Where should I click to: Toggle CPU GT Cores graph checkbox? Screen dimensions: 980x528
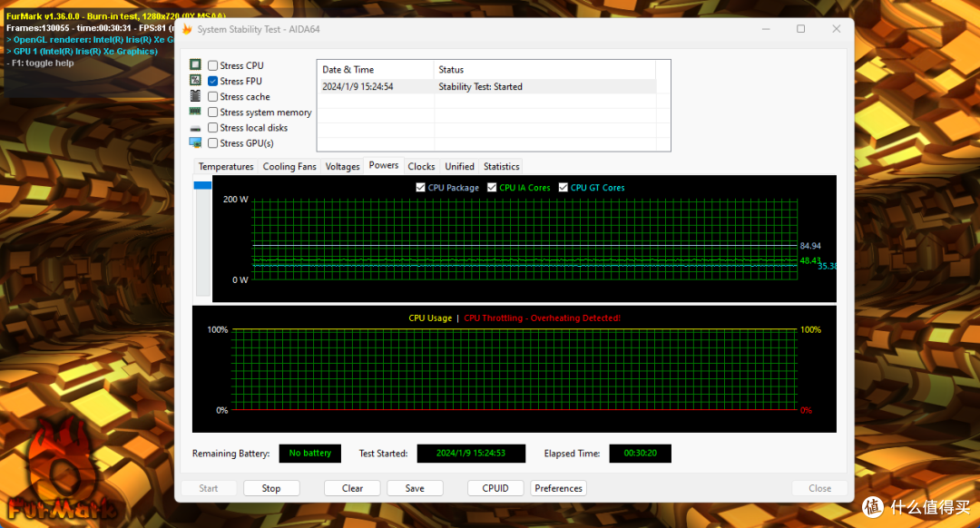point(563,188)
